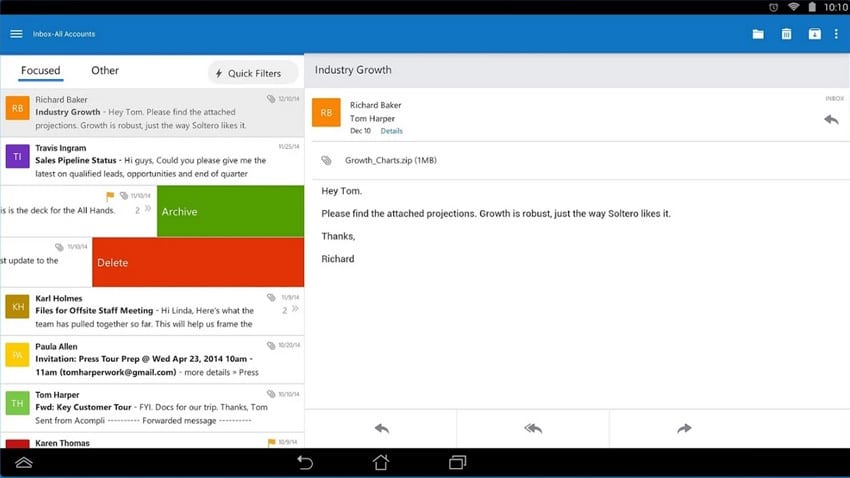The height and width of the screenshot is (478, 850).
Task: Click Tom Harper's TH avatar
Action: pos(17,403)
